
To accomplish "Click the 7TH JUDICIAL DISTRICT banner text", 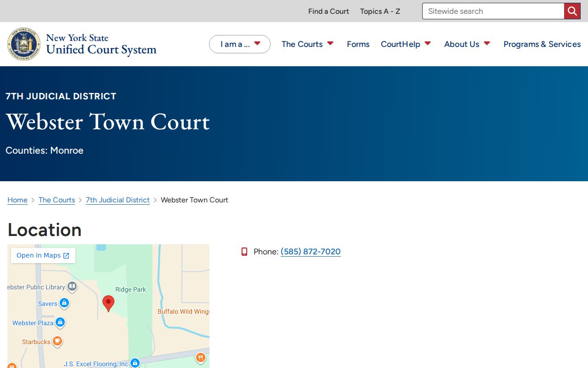I will (61, 96).
